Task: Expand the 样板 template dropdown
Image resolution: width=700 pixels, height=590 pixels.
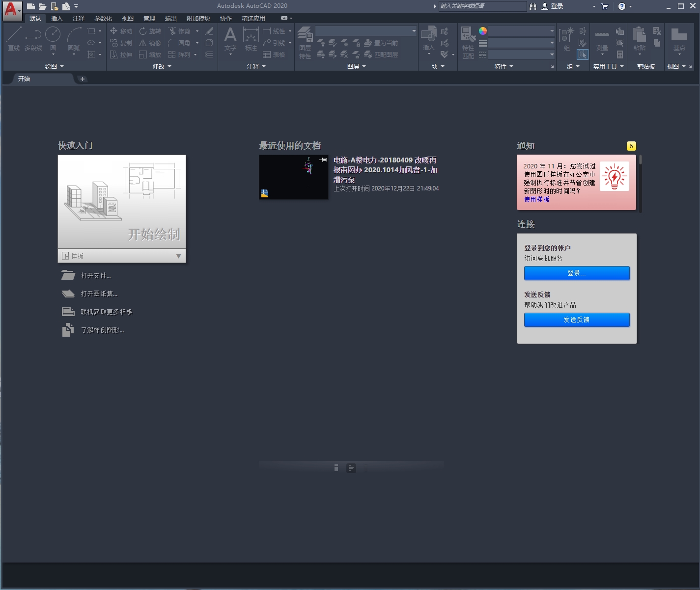Action: tap(178, 256)
